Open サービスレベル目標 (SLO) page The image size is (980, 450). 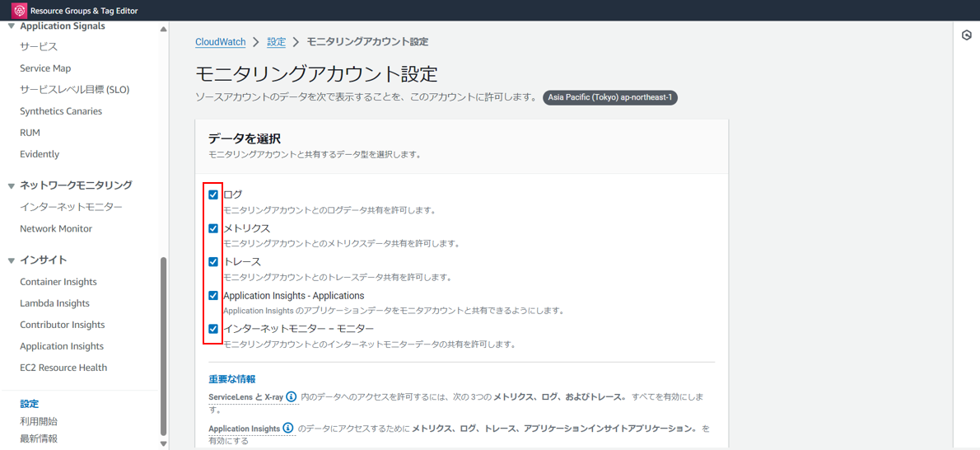tap(74, 90)
